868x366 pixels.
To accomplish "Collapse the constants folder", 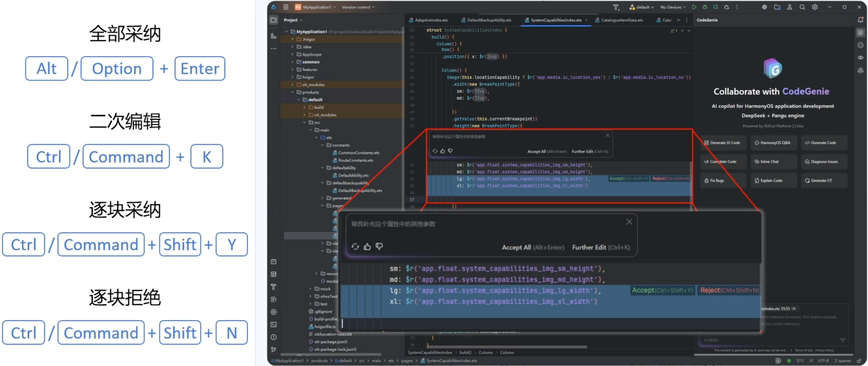I will (322, 145).
